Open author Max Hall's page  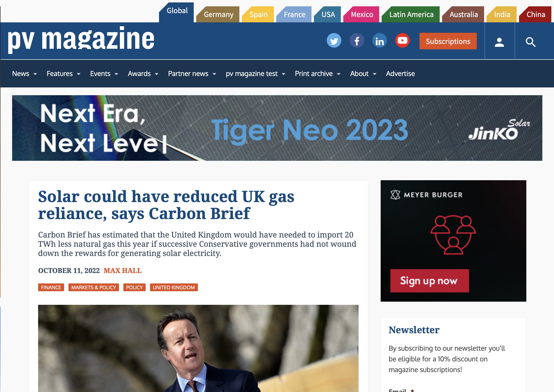(123, 271)
